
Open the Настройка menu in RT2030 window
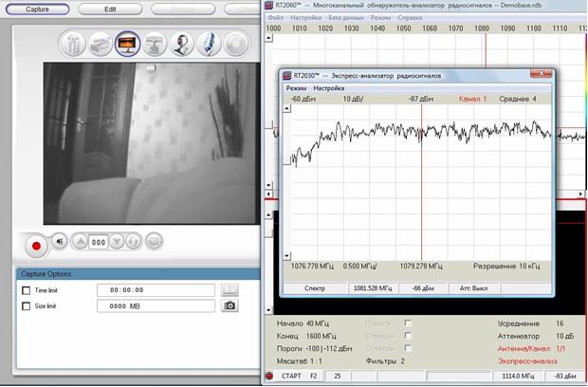329,88
